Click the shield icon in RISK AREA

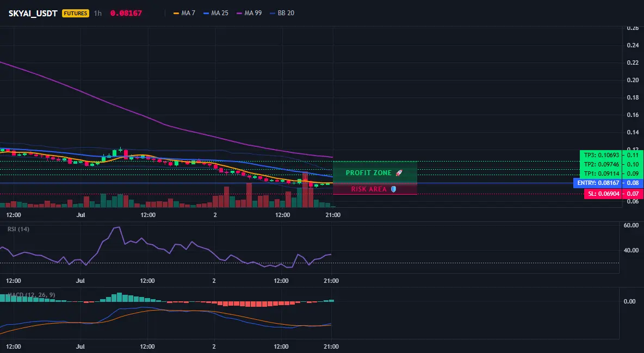click(x=393, y=189)
